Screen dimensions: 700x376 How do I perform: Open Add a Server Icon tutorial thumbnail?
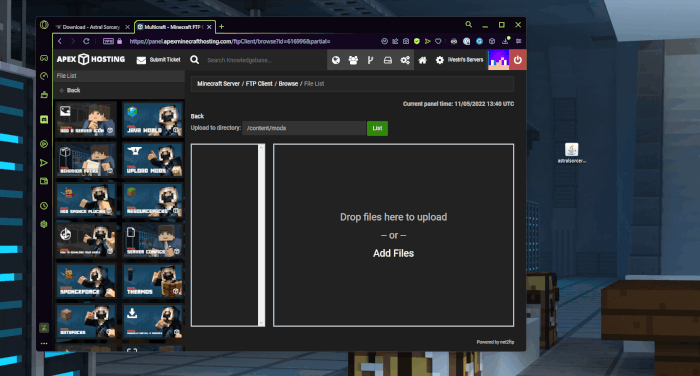click(87, 119)
